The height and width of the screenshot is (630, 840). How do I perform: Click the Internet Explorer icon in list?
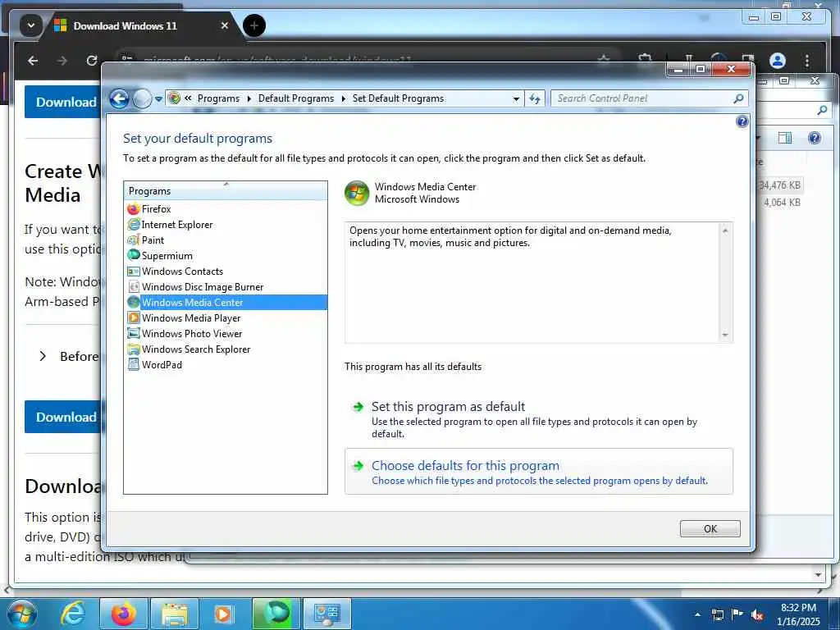(x=134, y=225)
